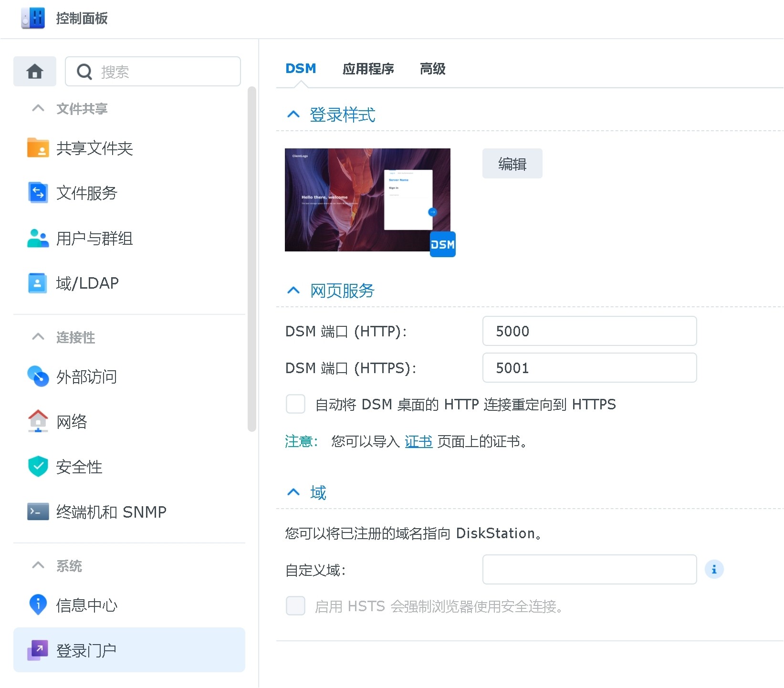The width and height of the screenshot is (784, 688).
Task: Open 共享文件夹 settings in sidebar
Action: pyautogui.click(x=94, y=148)
